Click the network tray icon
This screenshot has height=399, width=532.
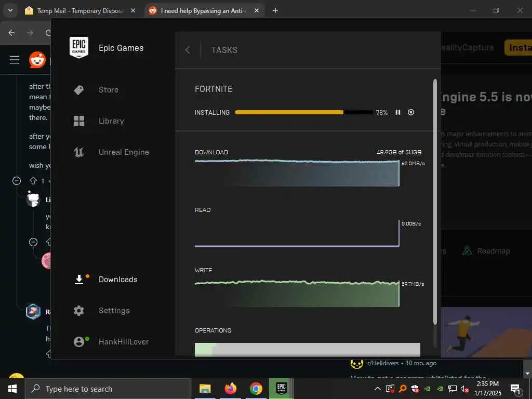pos(453,389)
